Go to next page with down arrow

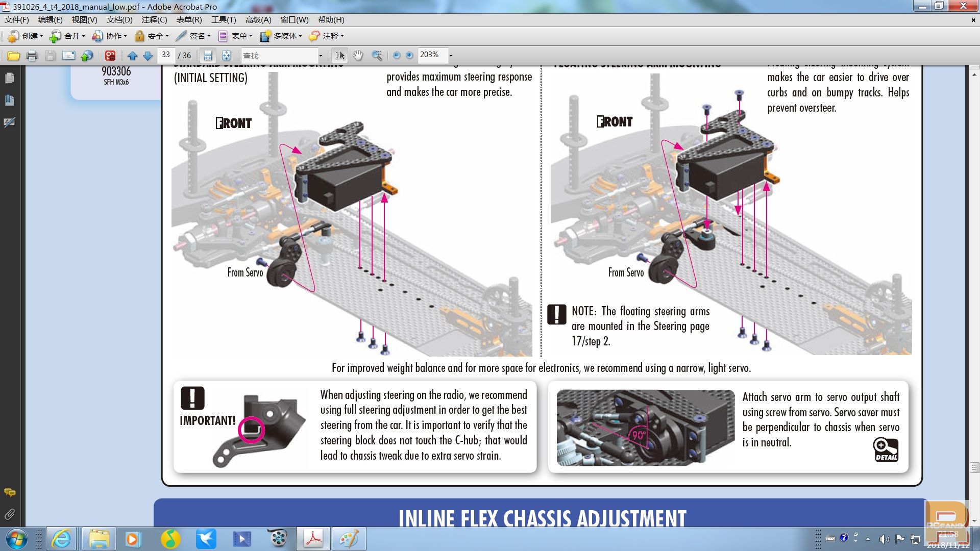pos(148,56)
